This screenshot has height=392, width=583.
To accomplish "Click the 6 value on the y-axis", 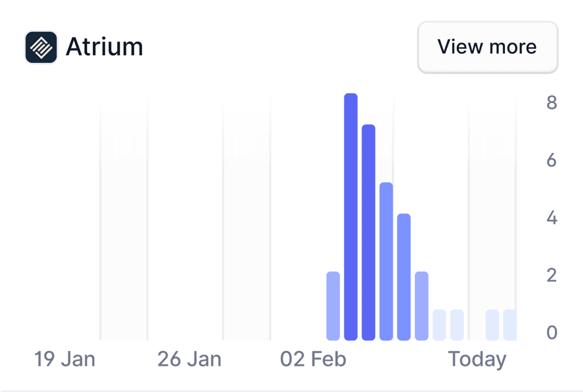I will click(551, 160).
